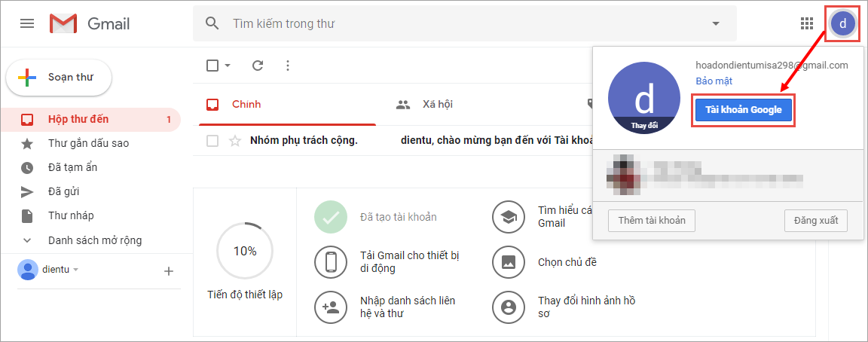Click the Tài khoản Google button
Image resolution: width=868 pixels, height=342 pixels.
pos(743,109)
